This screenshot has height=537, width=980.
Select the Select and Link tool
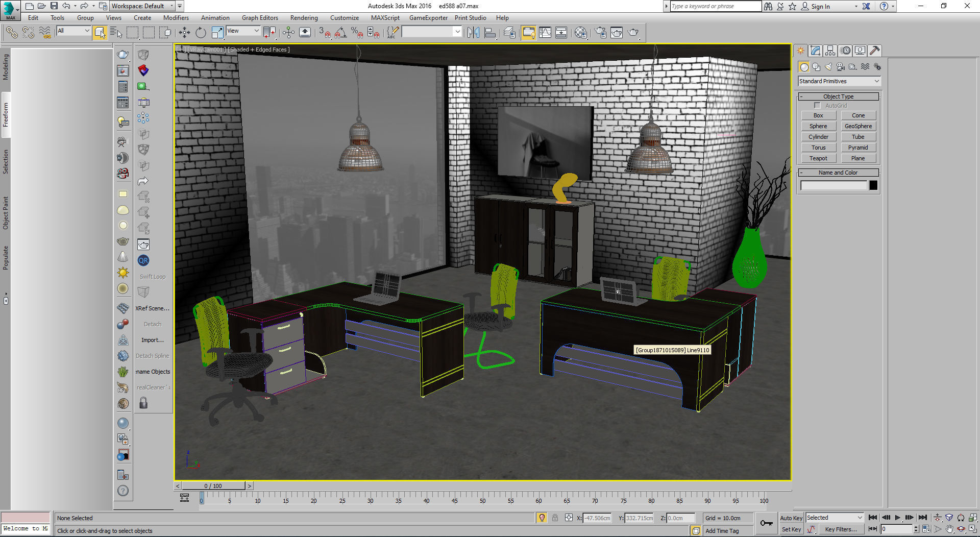[12, 33]
